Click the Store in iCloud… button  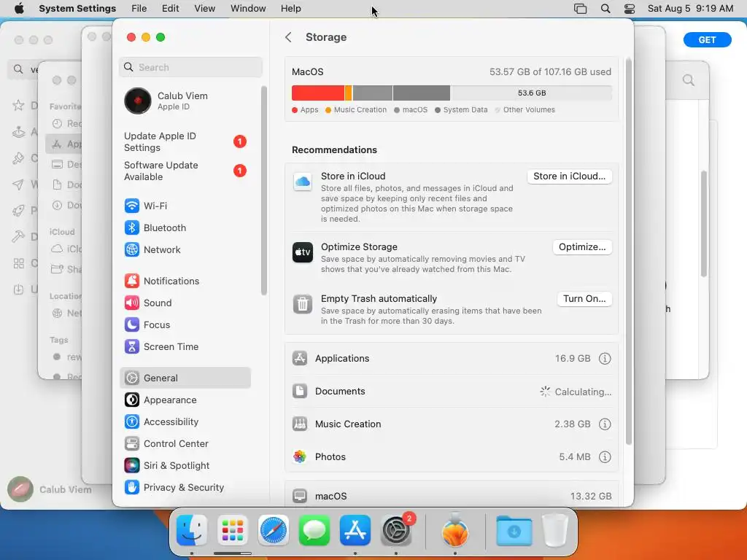(x=569, y=176)
